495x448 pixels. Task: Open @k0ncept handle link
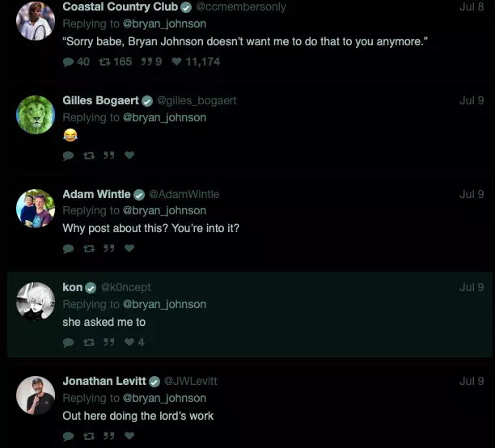[x=125, y=287]
